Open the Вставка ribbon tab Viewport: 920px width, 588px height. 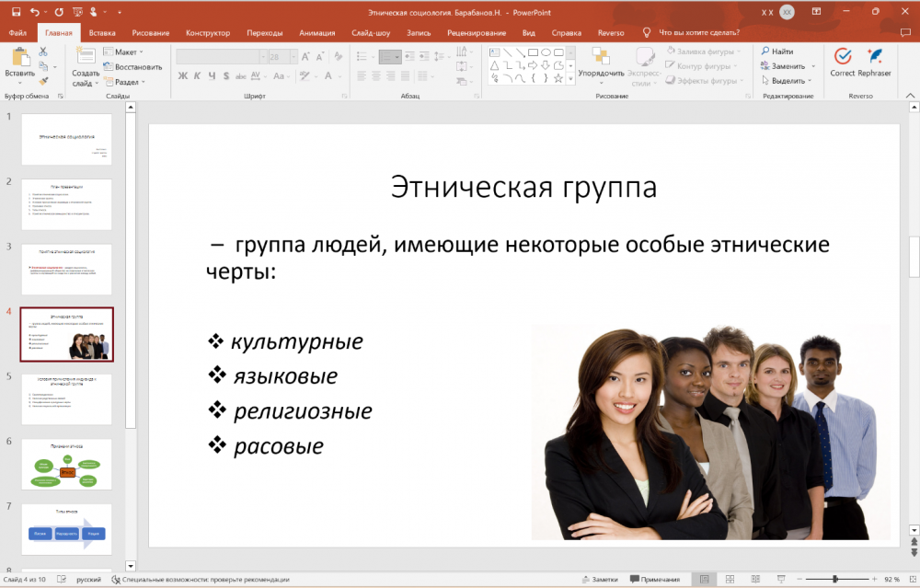(102, 33)
